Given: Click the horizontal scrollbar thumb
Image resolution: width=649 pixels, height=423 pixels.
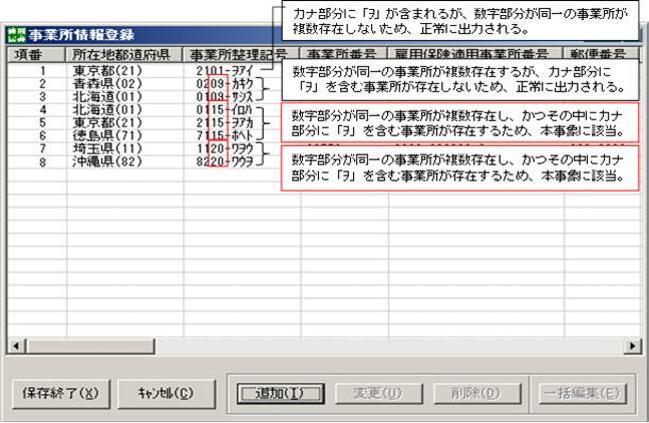Looking at the screenshot, I should 88,345.
